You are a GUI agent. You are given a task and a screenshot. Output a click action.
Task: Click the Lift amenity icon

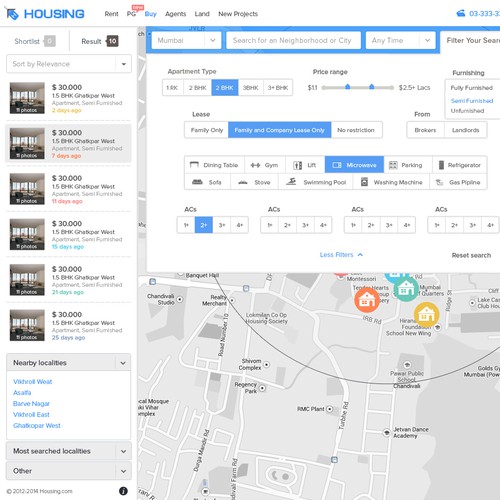(297, 165)
